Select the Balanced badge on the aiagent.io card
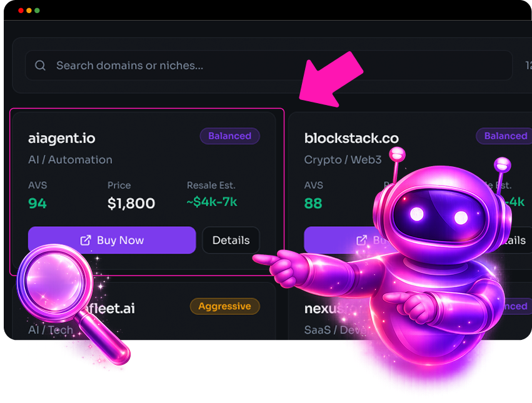Screen dimensions: 532x403 [x=229, y=136]
